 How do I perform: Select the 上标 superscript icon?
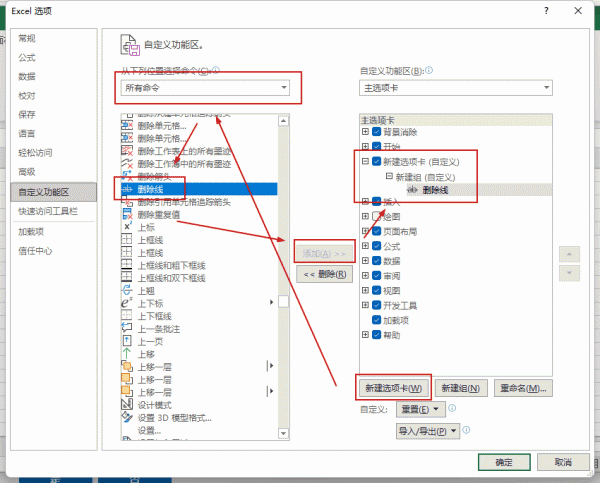click(127, 227)
